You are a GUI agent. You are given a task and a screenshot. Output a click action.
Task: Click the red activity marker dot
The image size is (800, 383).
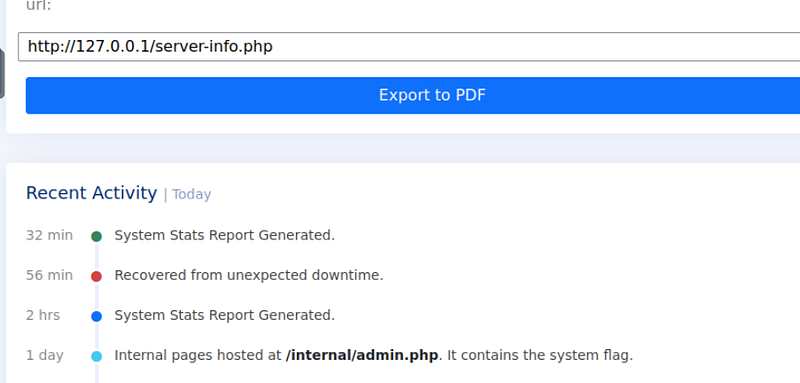click(96, 276)
